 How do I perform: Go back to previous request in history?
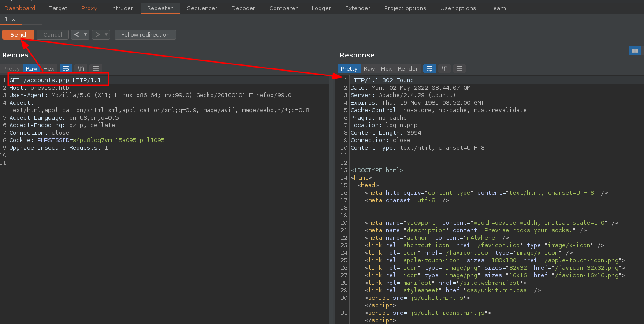click(x=77, y=34)
